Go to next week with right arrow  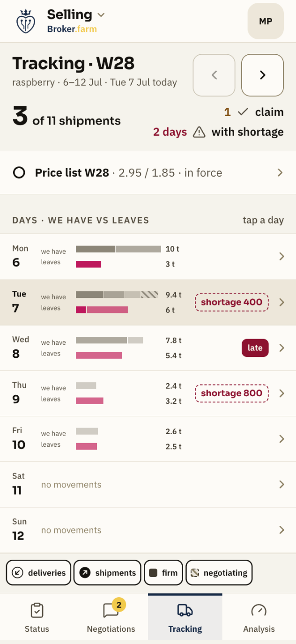coord(262,75)
